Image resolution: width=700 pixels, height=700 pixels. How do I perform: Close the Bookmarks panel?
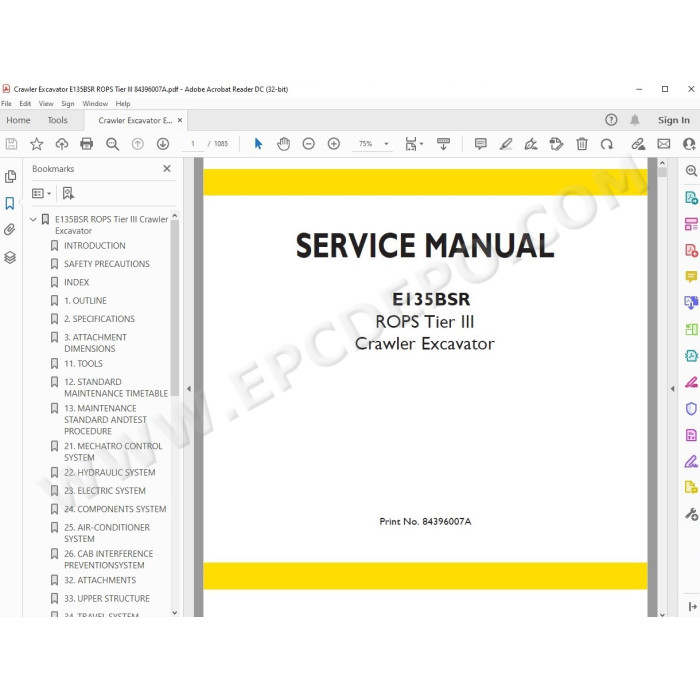(167, 168)
